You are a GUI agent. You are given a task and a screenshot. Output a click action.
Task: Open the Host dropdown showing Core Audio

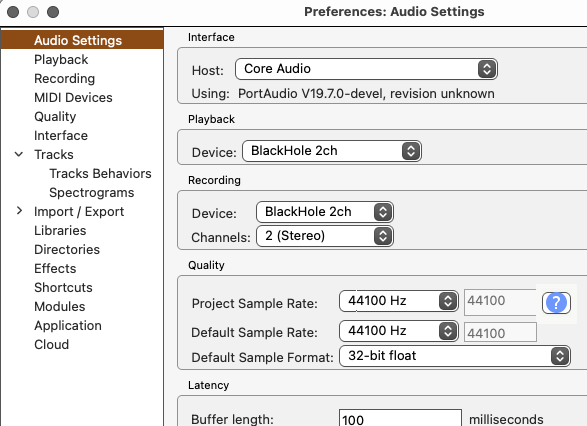coord(366,69)
